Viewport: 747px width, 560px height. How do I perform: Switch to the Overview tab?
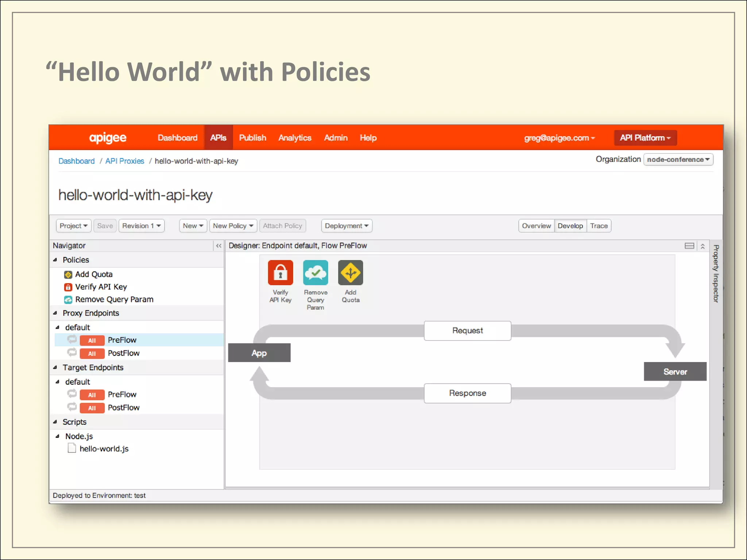tap(536, 226)
